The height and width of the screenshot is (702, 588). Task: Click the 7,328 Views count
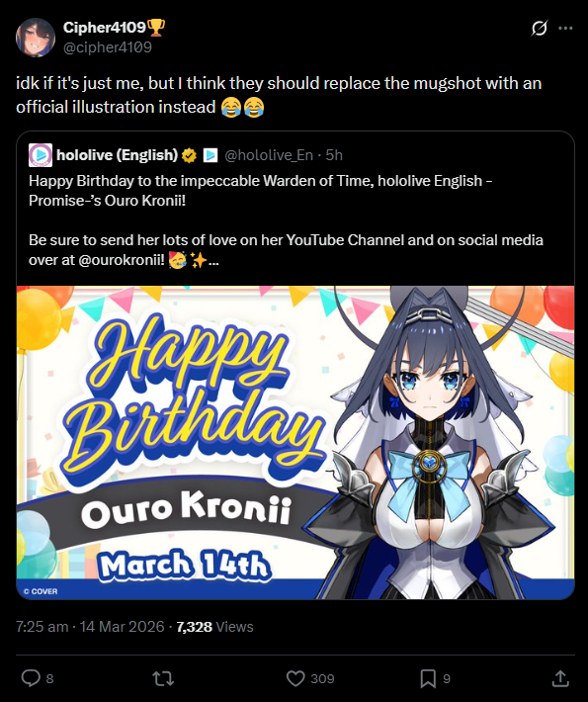point(214,626)
